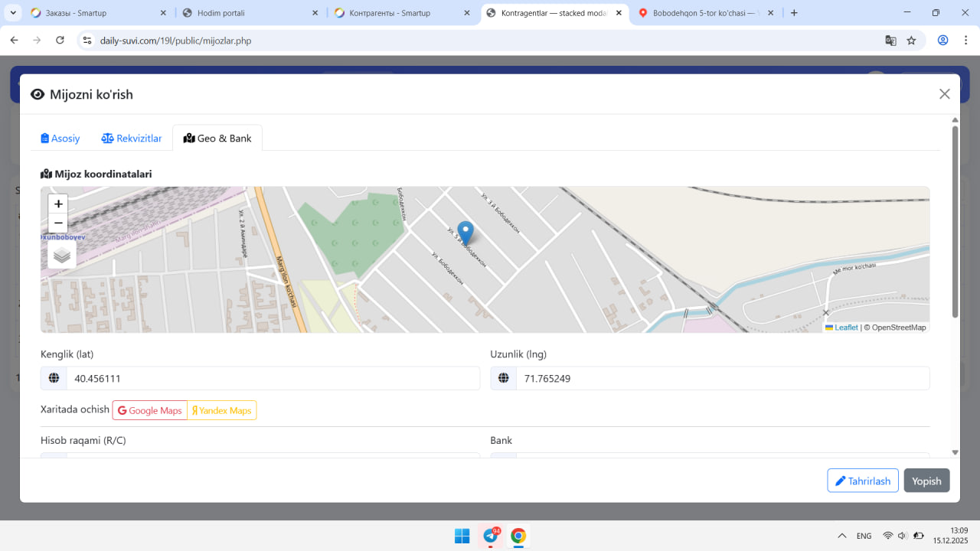980x551 pixels.
Task: Open the map layers control
Action: (x=62, y=255)
